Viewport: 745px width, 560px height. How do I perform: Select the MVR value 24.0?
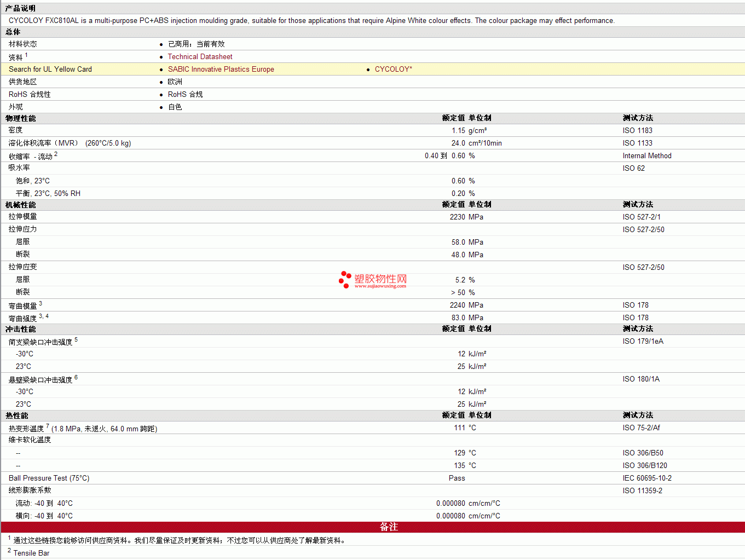(x=458, y=143)
